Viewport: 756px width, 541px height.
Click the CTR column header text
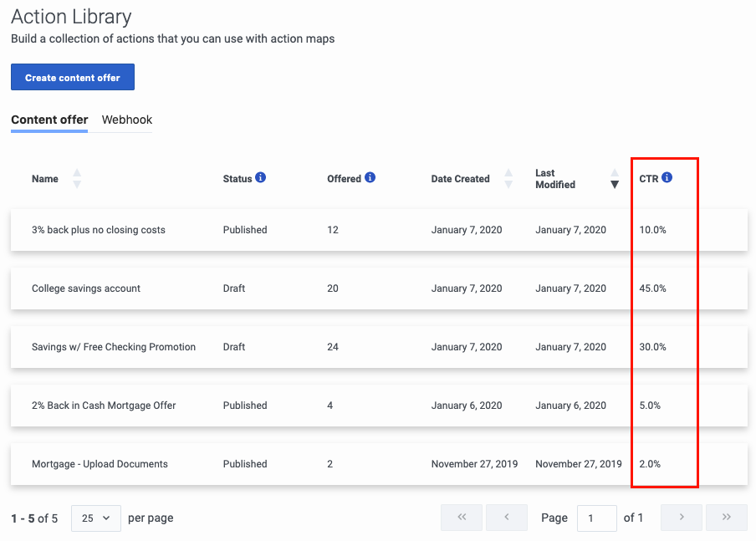point(648,179)
